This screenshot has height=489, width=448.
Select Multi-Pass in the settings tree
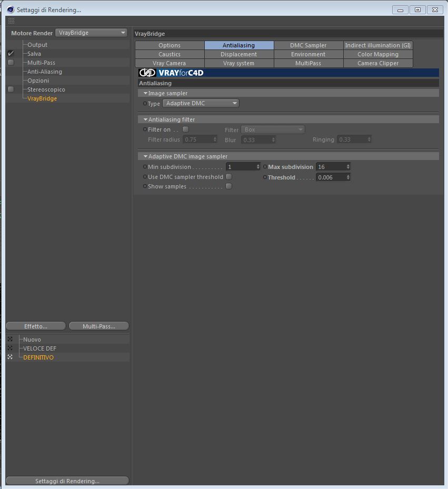[x=41, y=62]
